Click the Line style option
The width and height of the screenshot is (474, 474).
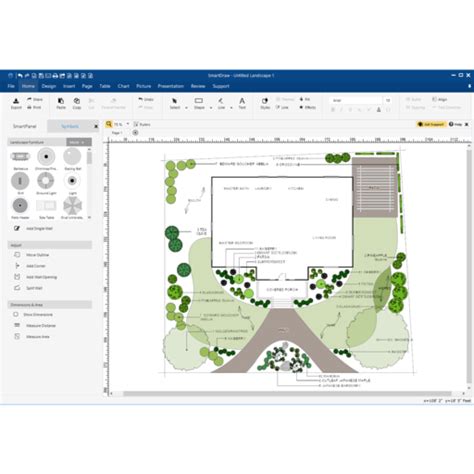282,107
